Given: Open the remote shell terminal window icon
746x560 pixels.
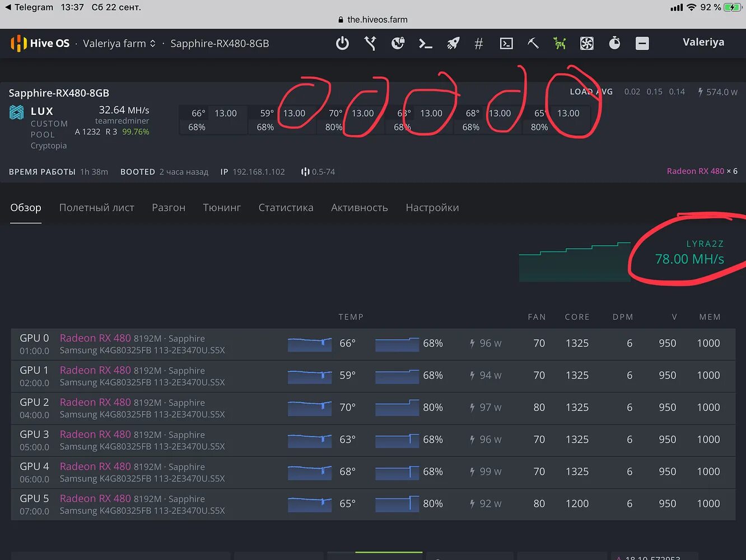Looking at the screenshot, I should coord(506,43).
